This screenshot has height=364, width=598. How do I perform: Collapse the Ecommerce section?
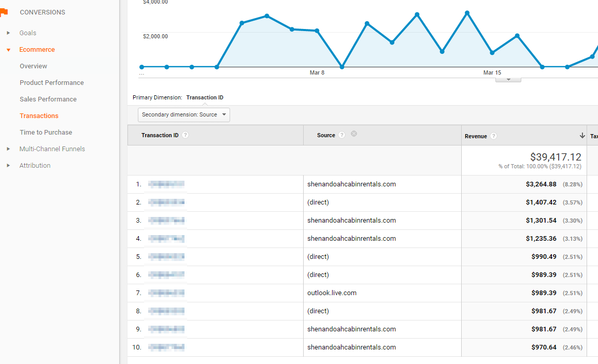tap(8, 50)
